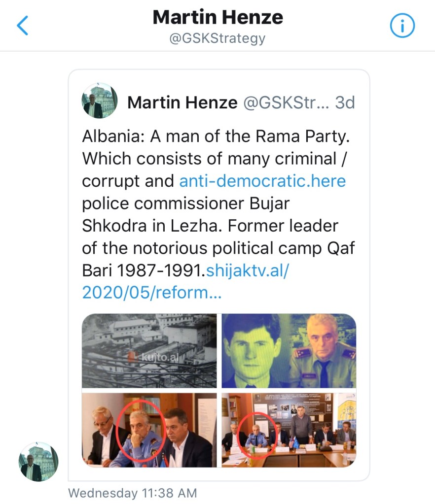Tap the tweet author's round profile photo

[100, 101]
